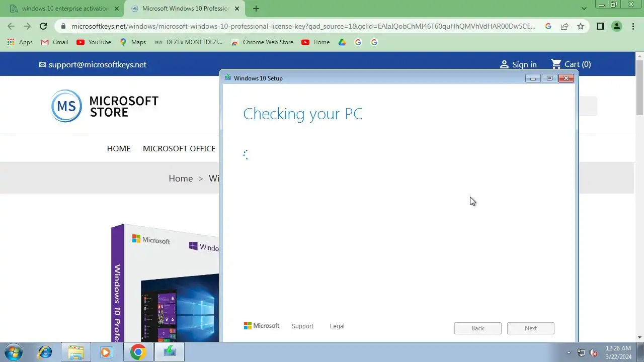The height and width of the screenshot is (362, 644).
Task: Click the MS Microsoft Store logo
Action: (105, 106)
